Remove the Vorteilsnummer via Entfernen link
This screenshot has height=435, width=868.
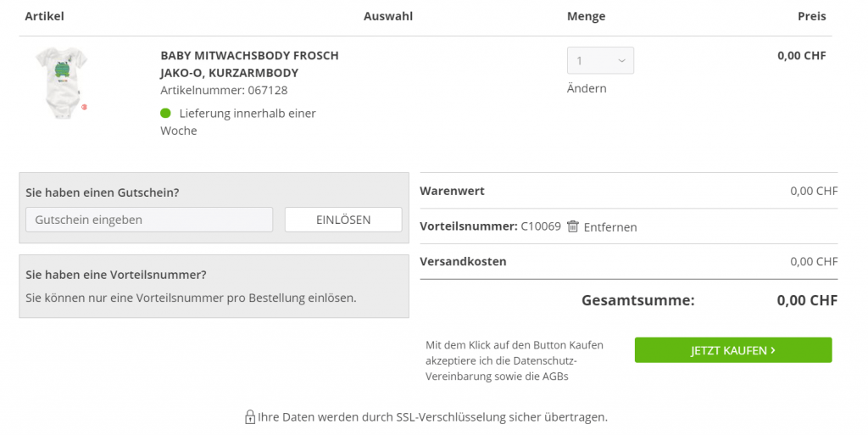[x=610, y=227]
